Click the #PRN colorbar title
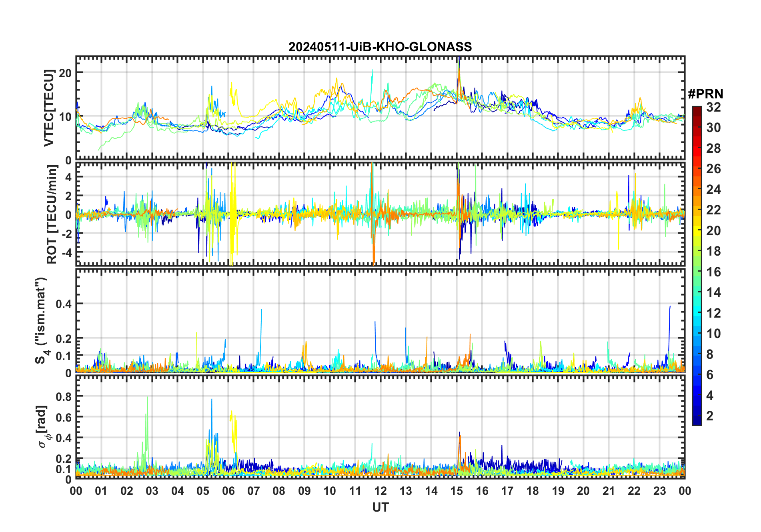This screenshot has width=761, height=532. [x=705, y=94]
